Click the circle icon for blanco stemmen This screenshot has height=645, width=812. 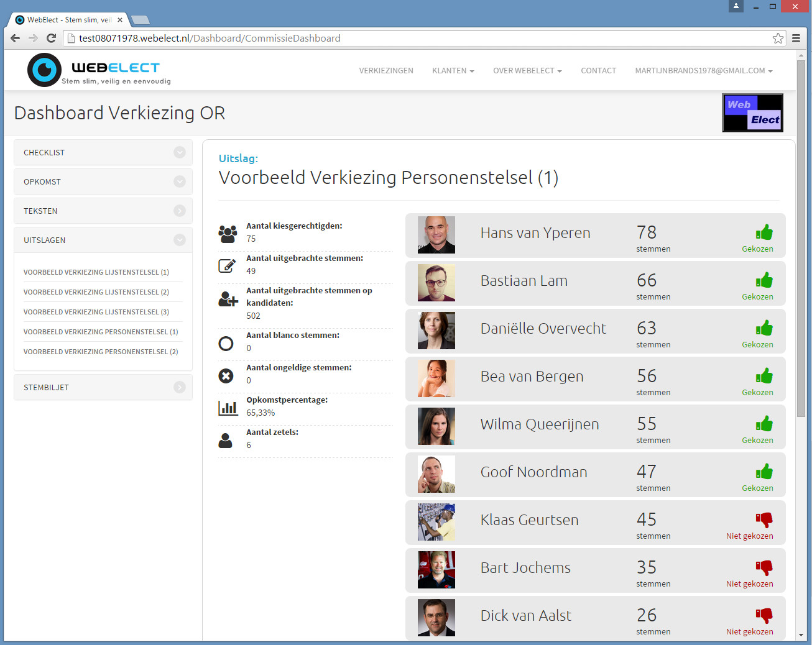226,343
